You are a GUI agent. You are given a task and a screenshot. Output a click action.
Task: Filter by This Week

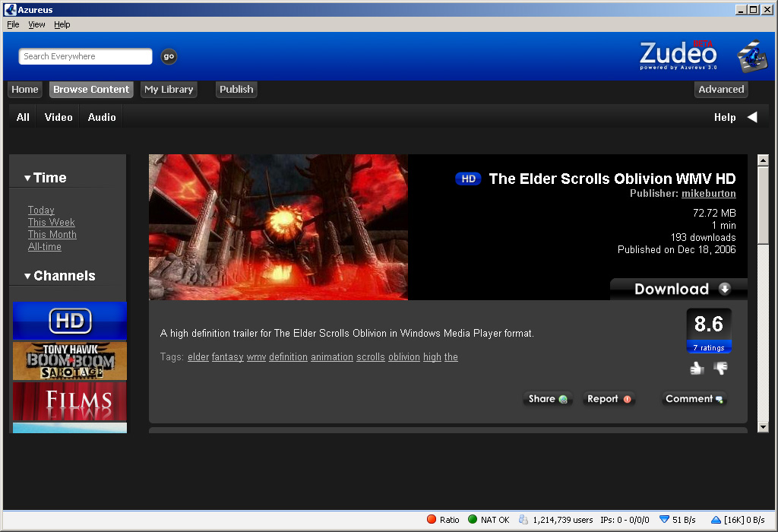(x=51, y=223)
